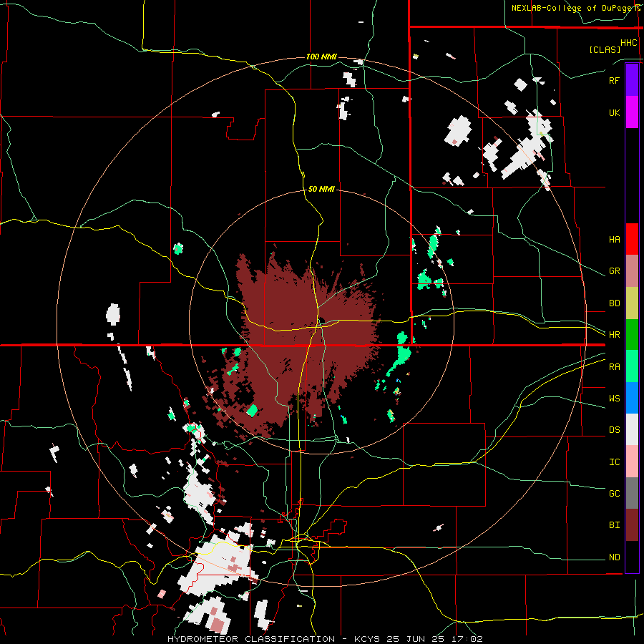Click the HR dark green legend swatch
This screenshot has height=644, width=644.
(x=632, y=335)
